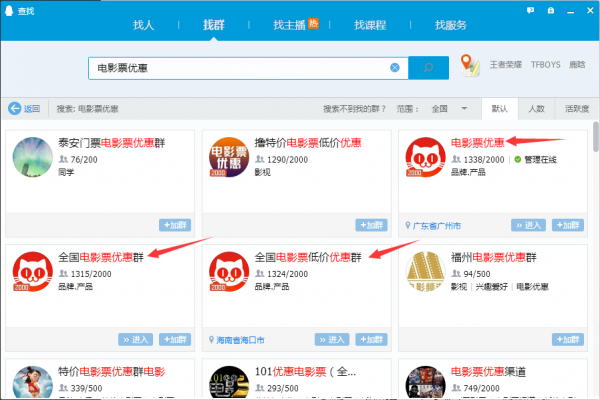Click the 返回 link
The height and width of the screenshot is (400, 600).
[x=32, y=109]
